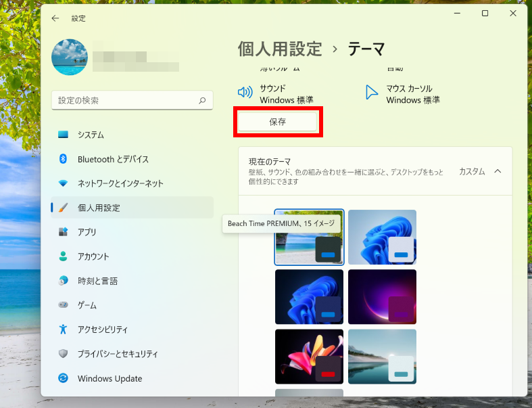This screenshot has height=408, width=532.
Task: Minimize the 設定 window
Action: (x=458, y=14)
